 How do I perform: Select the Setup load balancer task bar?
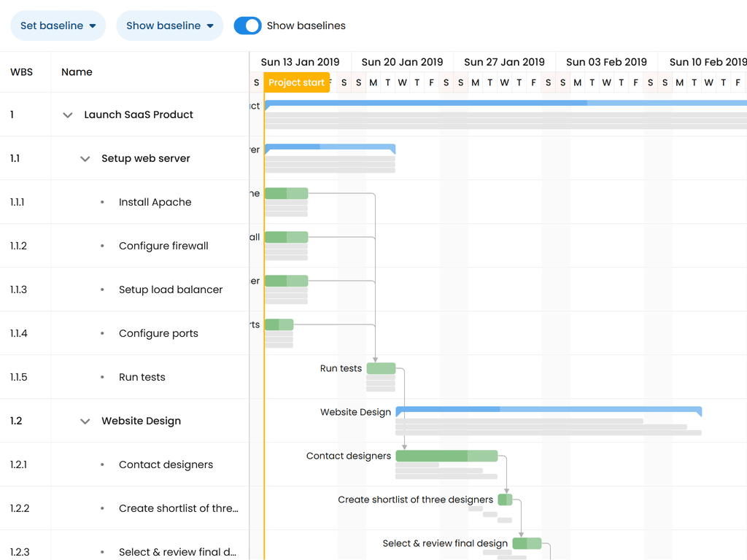pos(286,281)
